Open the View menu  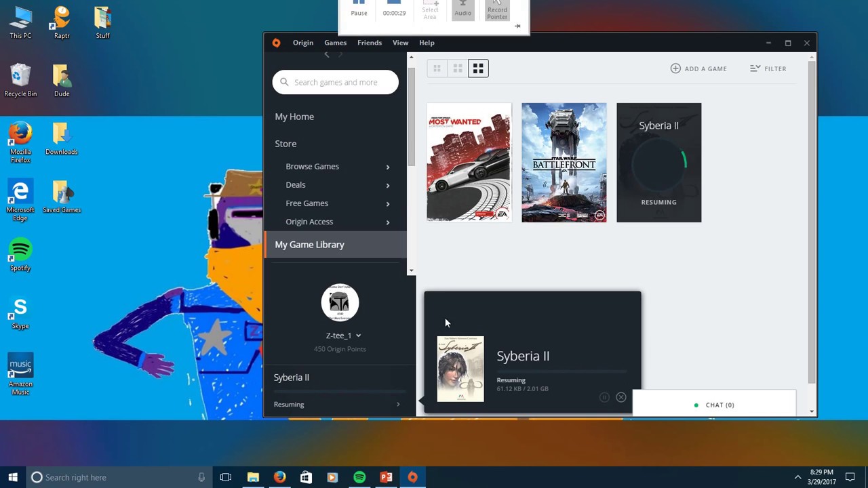[x=400, y=43]
